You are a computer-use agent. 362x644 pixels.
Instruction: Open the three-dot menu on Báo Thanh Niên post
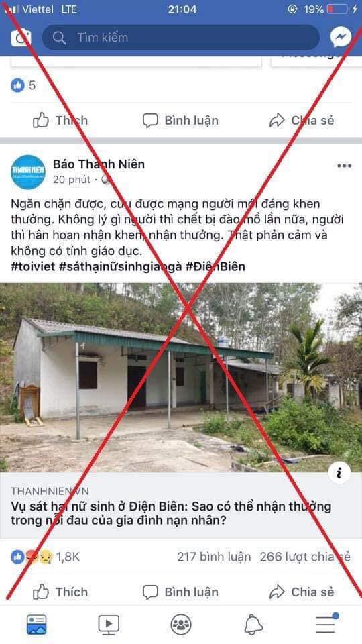tap(344, 166)
